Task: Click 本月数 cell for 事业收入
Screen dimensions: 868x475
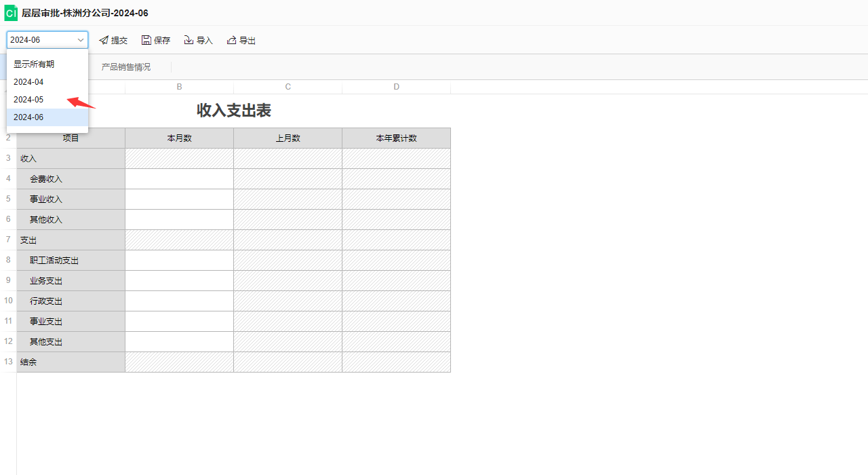Action: 179,199
